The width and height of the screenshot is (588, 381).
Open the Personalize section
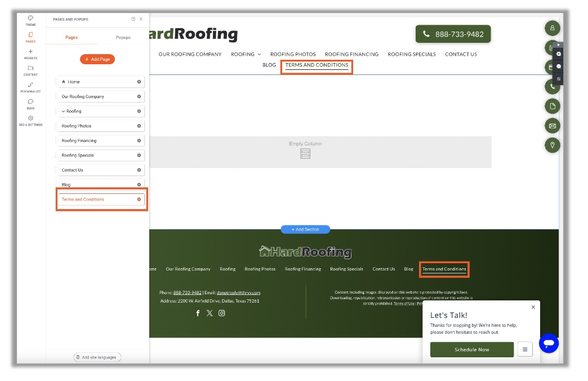click(30, 87)
